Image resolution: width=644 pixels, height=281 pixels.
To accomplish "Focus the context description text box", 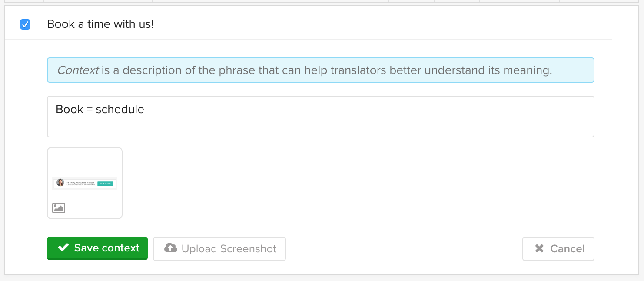I will [x=321, y=117].
